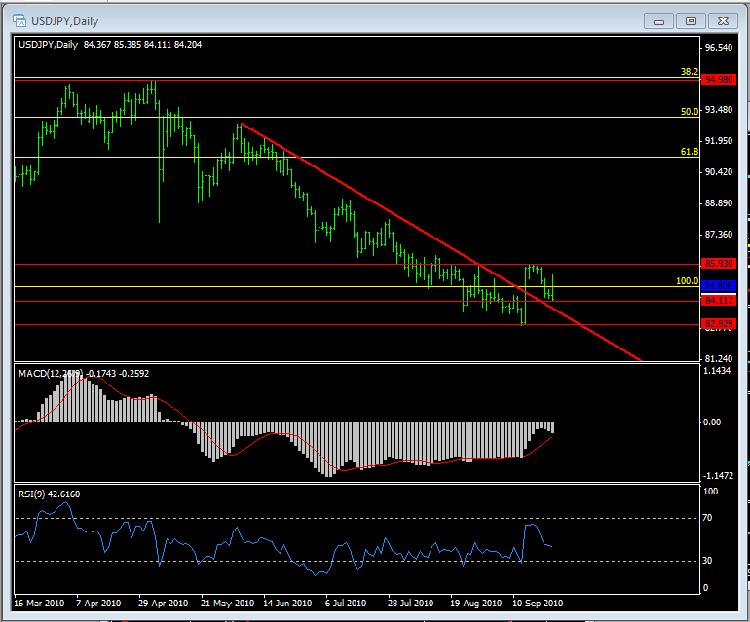750x622 pixels.
Task: Select the 61.8 Fibonacci level label
Action: tap(688, 151)
